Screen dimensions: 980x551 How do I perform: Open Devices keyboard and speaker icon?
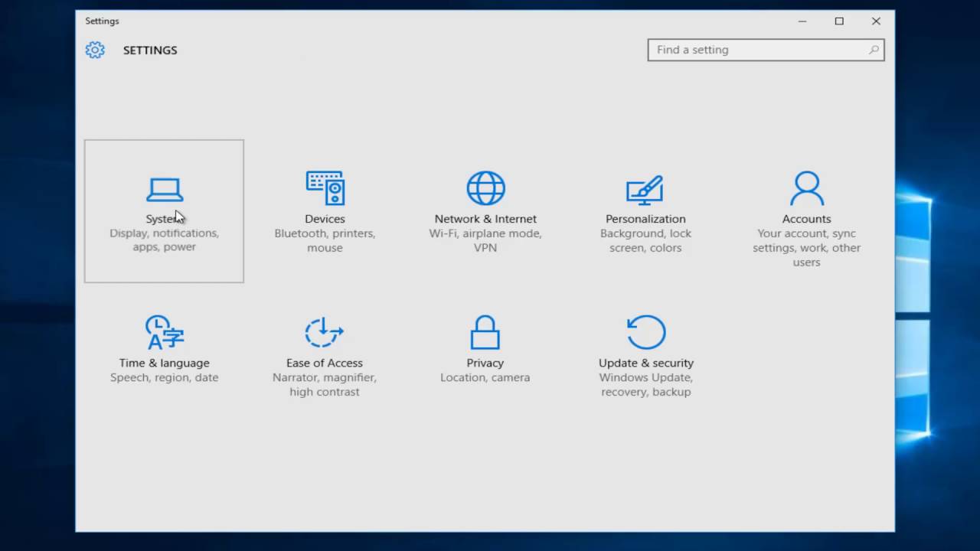coord(325,188)
